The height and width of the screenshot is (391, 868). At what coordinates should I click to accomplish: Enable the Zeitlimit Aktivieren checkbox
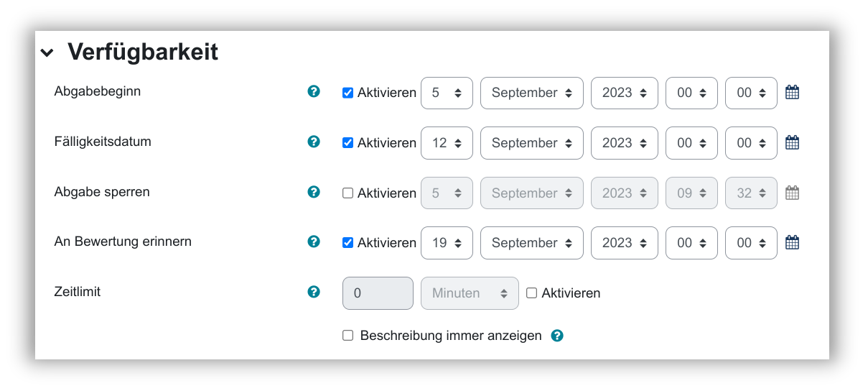click(532, 293)
